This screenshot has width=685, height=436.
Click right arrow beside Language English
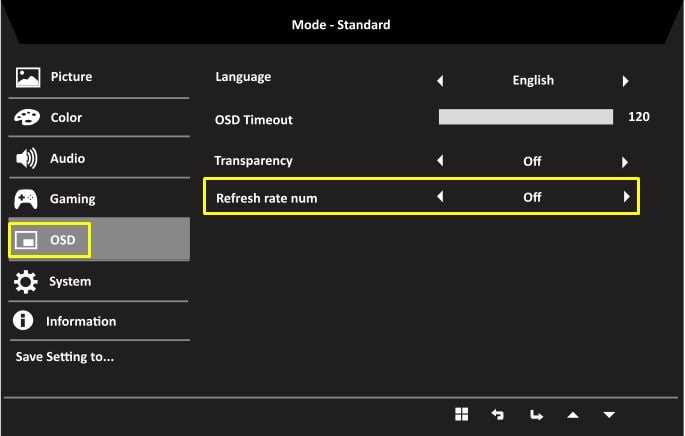coord(626,81)
